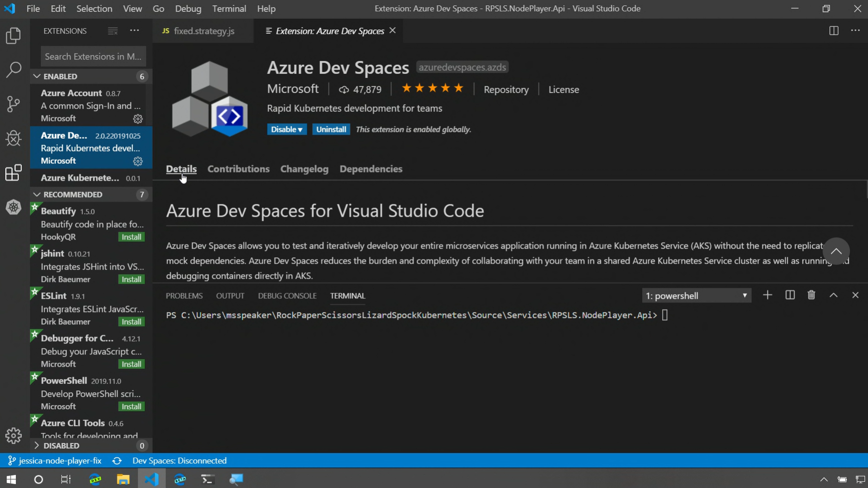The width and height of the screenshot is (868, 488).
Task: Install the ESLint extension
Action: (131, 322)
